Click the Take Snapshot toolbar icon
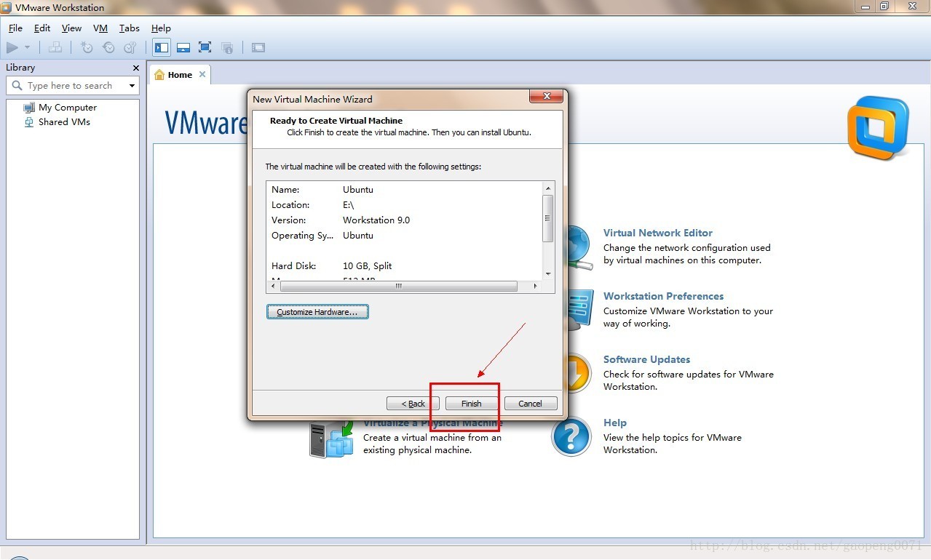The image size is (931, 560). pyautogui.click(x=87, y=47)
